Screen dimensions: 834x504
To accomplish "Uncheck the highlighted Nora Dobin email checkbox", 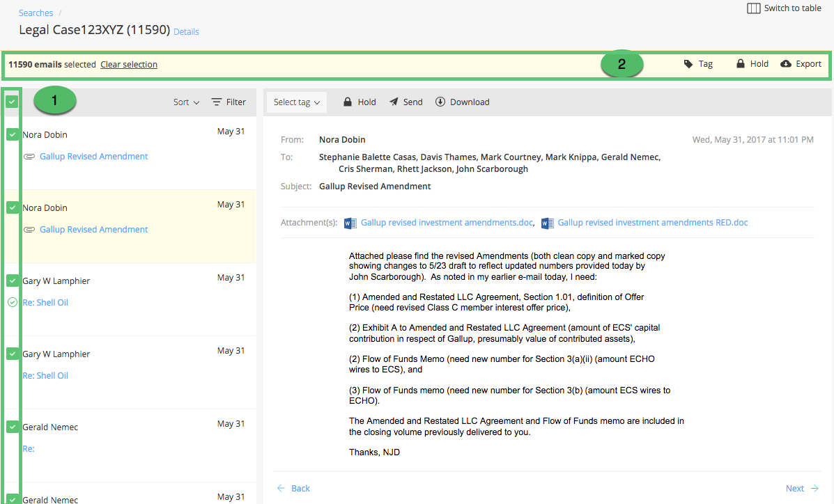I will tap(13, 207).
